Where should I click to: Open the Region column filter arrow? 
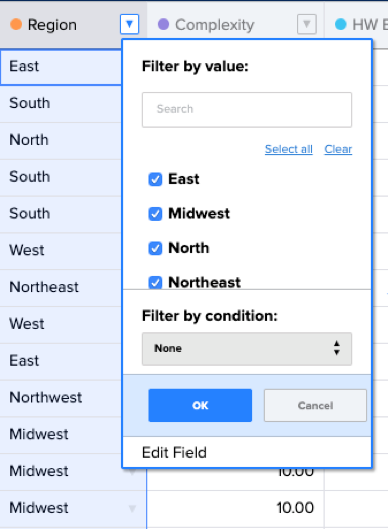tap(129, 24)
